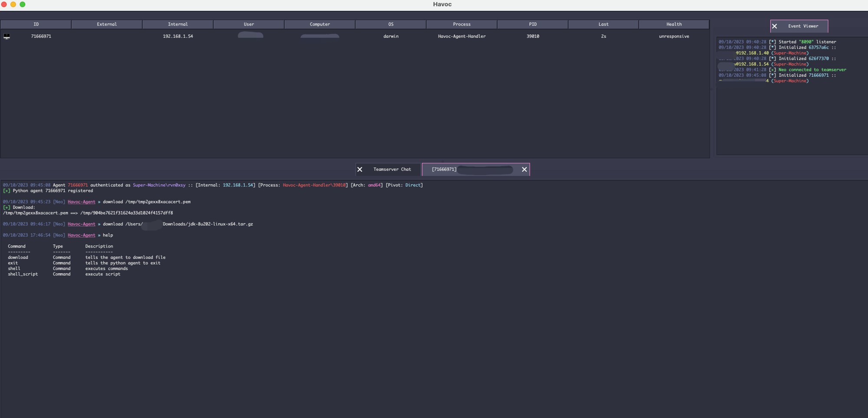Click Havoc-Agent link before jdk download command

click(81, 224)
